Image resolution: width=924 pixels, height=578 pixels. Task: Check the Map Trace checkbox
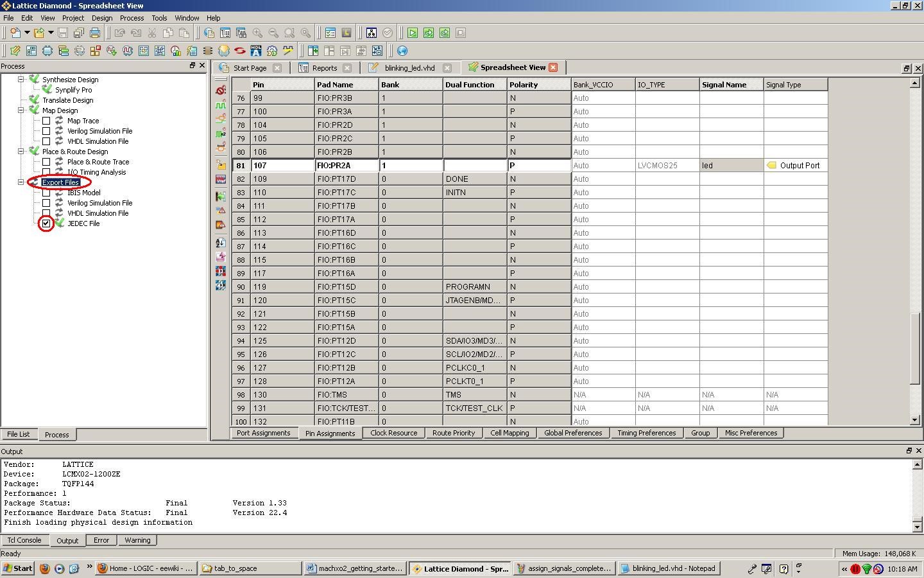tap(46, 121)
